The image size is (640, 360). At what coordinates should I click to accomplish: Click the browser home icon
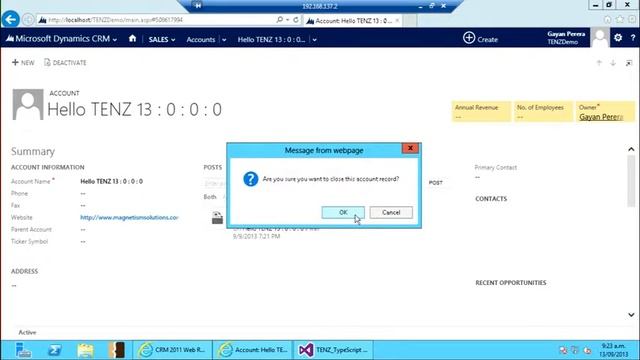pos(608,19)
